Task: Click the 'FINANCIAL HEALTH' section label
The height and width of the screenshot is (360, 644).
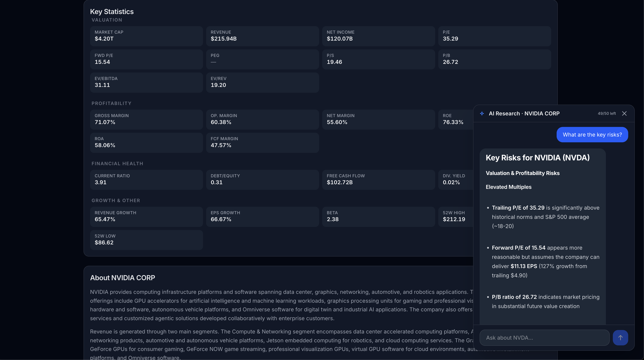Action: (117, 164)
